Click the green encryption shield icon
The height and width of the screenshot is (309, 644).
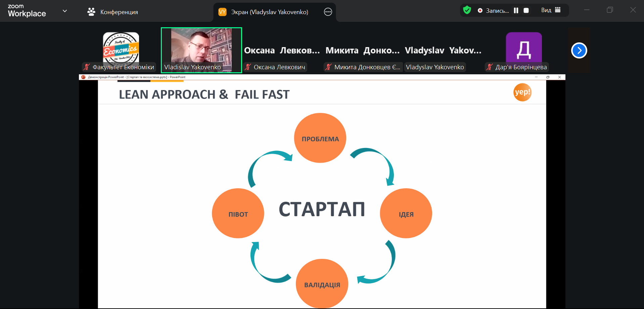coord(467,10)
